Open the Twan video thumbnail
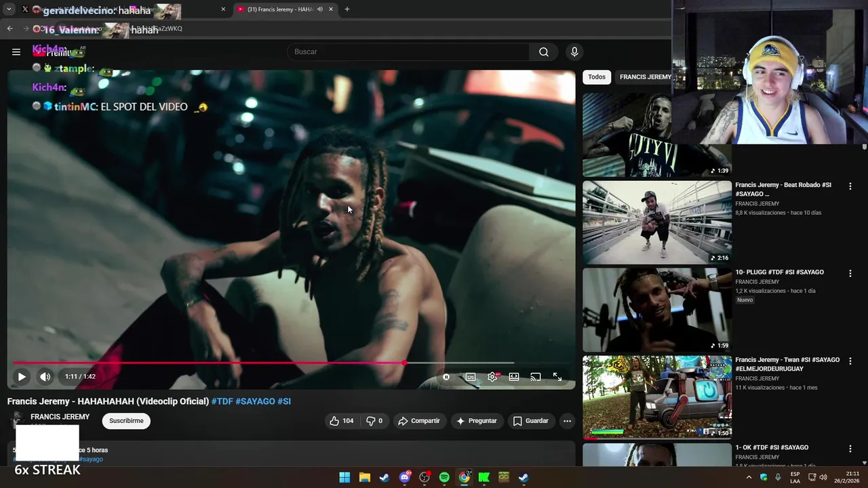The image size is (868, 488). point(657,397)
